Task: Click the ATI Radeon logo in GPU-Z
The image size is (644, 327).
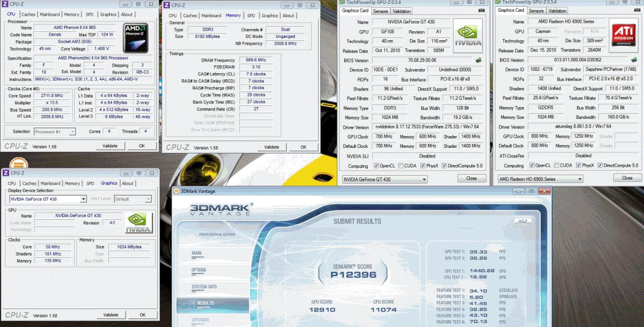Action: (x=623, y=35)
